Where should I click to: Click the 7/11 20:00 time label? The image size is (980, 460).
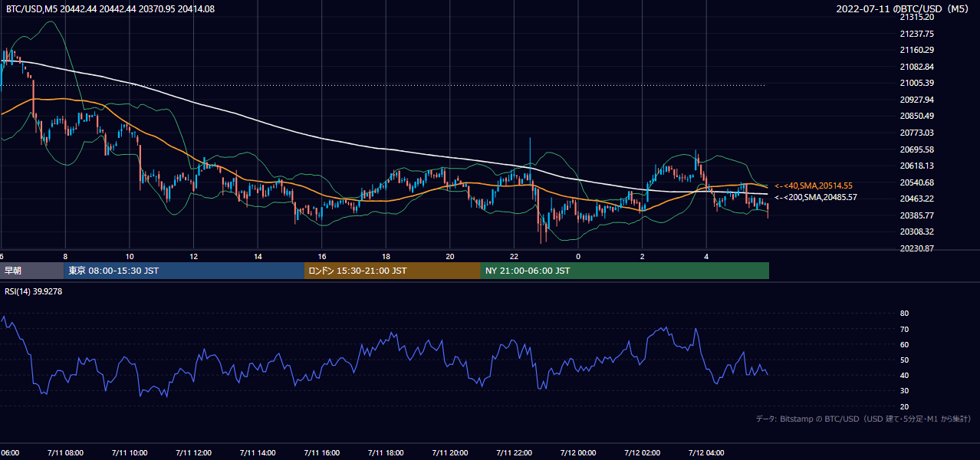pos(450,453)
